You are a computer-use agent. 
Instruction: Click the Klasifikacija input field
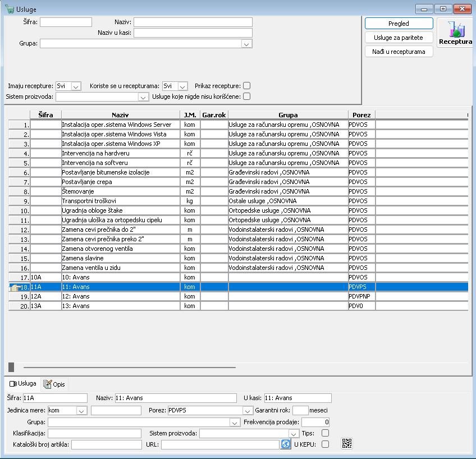coord(94,433)
